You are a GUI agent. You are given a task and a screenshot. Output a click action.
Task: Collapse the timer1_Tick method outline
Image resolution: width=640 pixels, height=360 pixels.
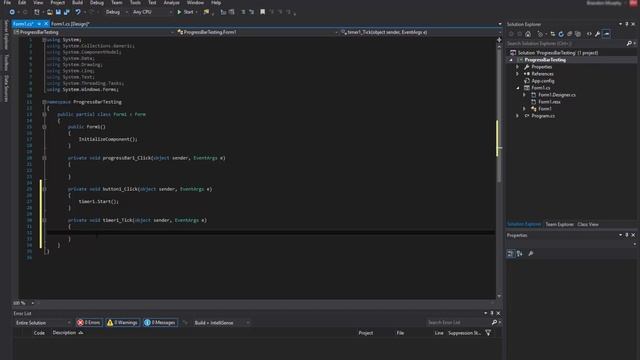(44, 220)
